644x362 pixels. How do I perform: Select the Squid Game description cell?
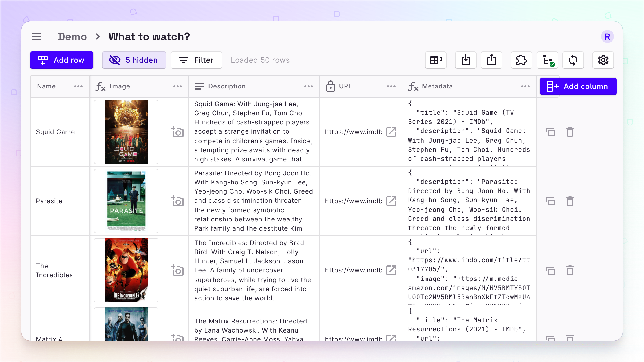pos(254,132)
